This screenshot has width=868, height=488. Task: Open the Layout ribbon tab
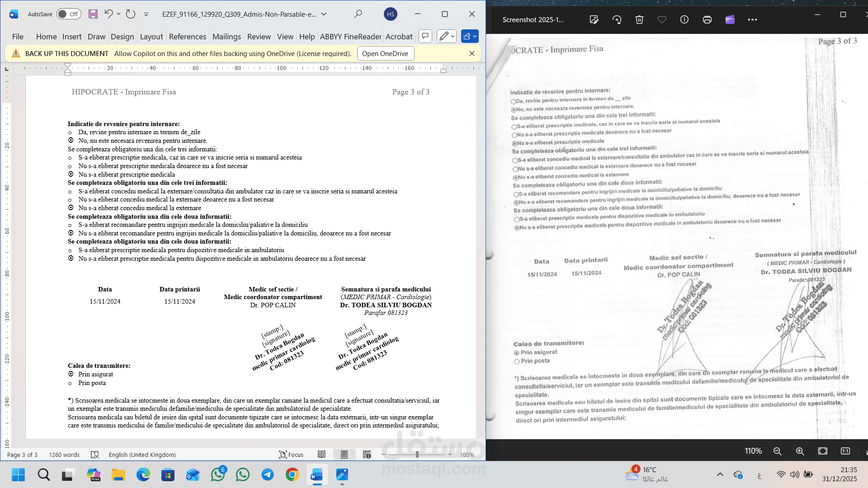tap(151, 37)
